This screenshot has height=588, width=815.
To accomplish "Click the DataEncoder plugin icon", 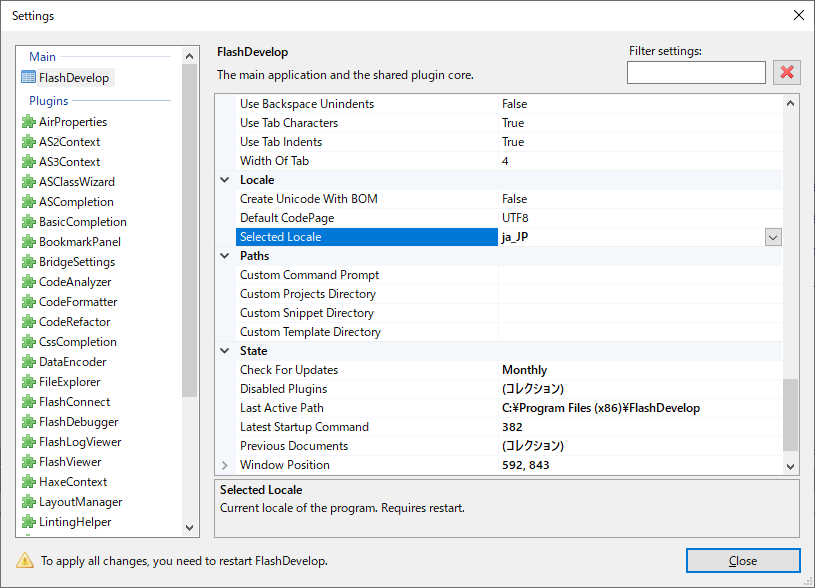I will pyautogui.click(x=28, y=362).
